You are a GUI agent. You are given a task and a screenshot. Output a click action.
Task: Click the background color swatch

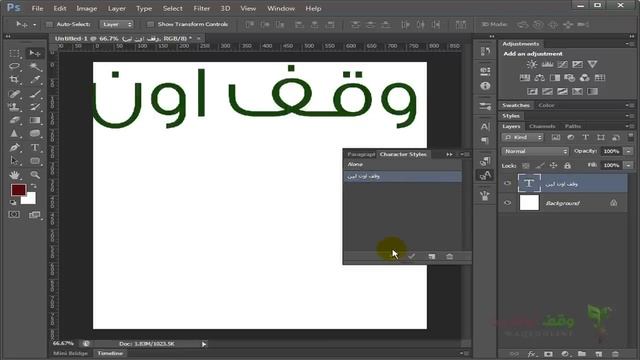point(30,199)
